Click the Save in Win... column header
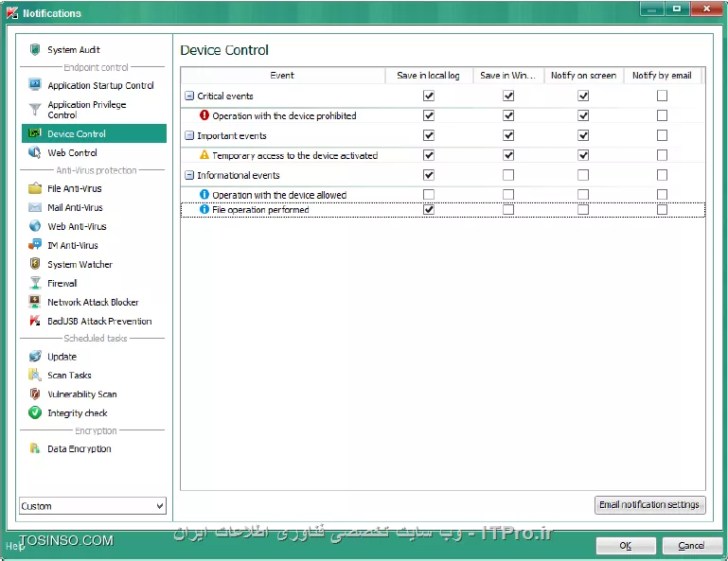 508,75
